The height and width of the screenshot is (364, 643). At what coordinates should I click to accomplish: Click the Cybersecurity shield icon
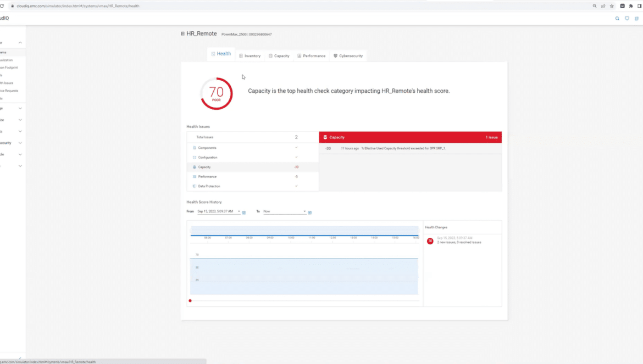(335, 55)
